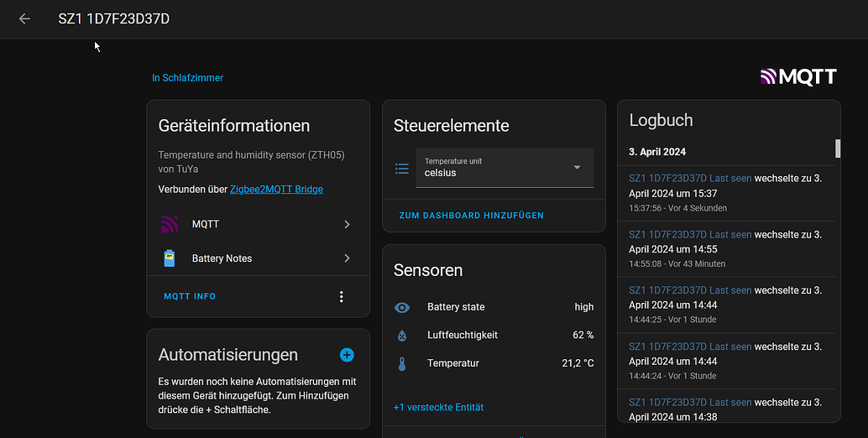Image resolution: width=868 pixels, height=438 pixels.
Task: Expand the Battery Notes row chevron
Action: pos(347,258)
